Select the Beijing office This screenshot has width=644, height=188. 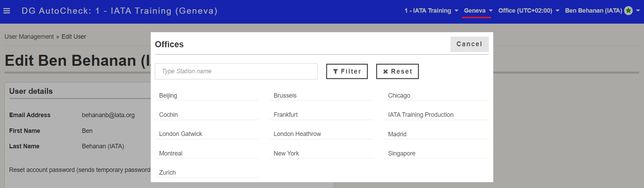tap(207, 96)
